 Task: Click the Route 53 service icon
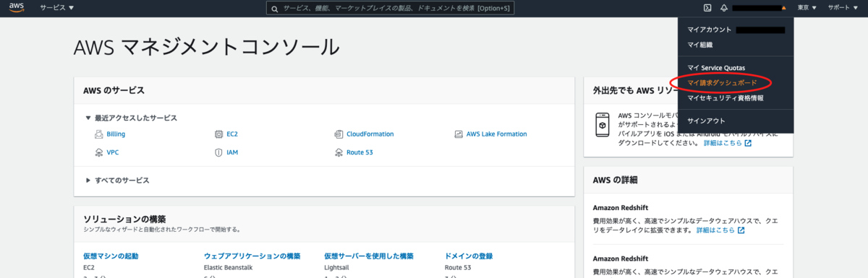click(x=339, y=152)
